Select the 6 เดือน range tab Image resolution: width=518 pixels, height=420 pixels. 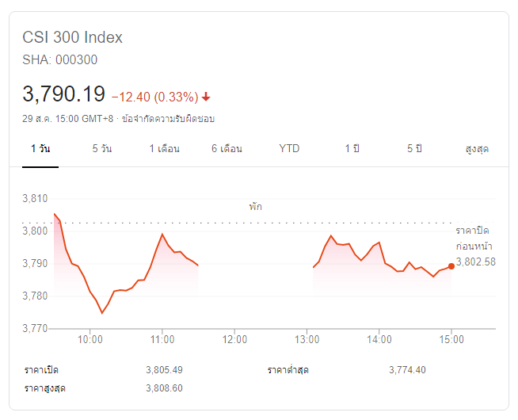point(227,149)
